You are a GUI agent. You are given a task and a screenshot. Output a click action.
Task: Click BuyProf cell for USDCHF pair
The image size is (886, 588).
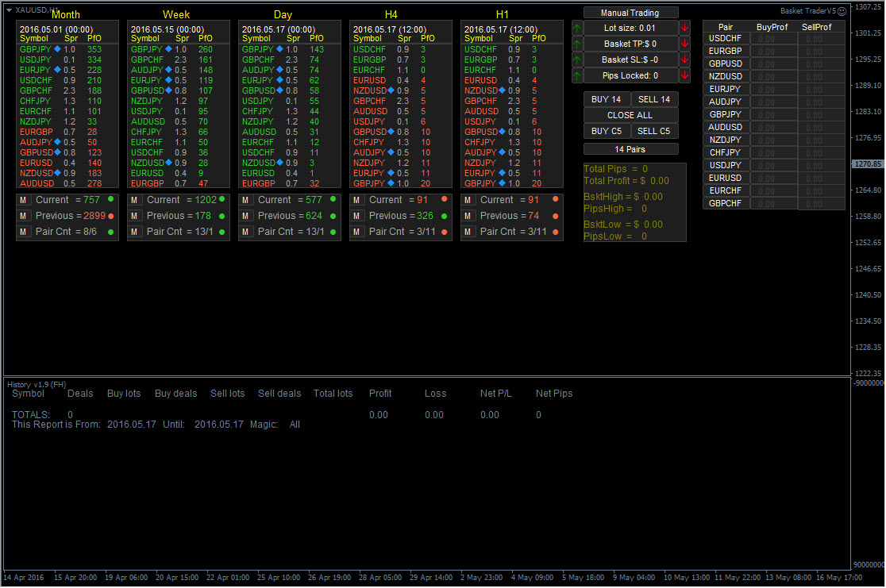774,38
